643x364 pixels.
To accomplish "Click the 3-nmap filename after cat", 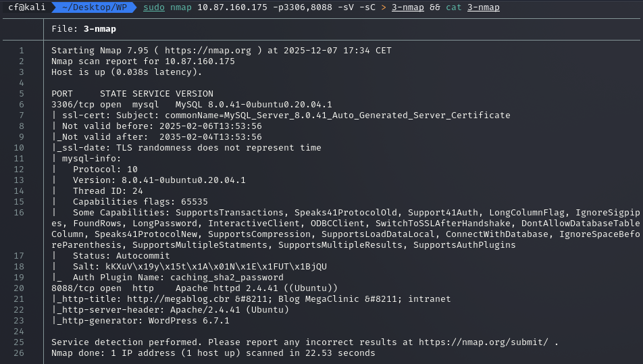I will (484, 7).
